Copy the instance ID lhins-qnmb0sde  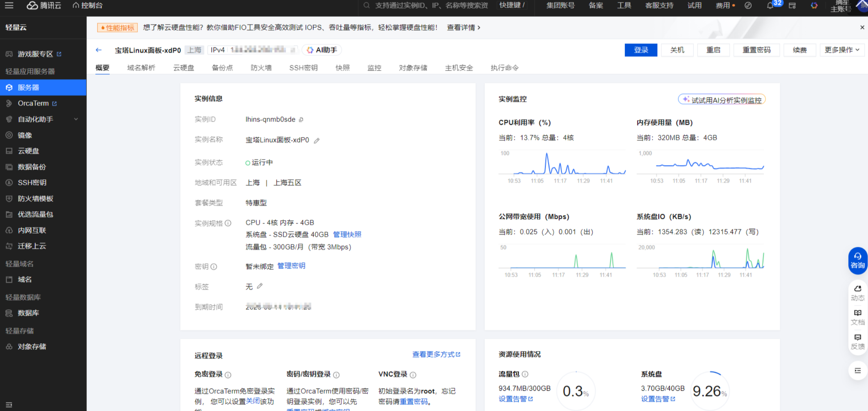[301, 120]
